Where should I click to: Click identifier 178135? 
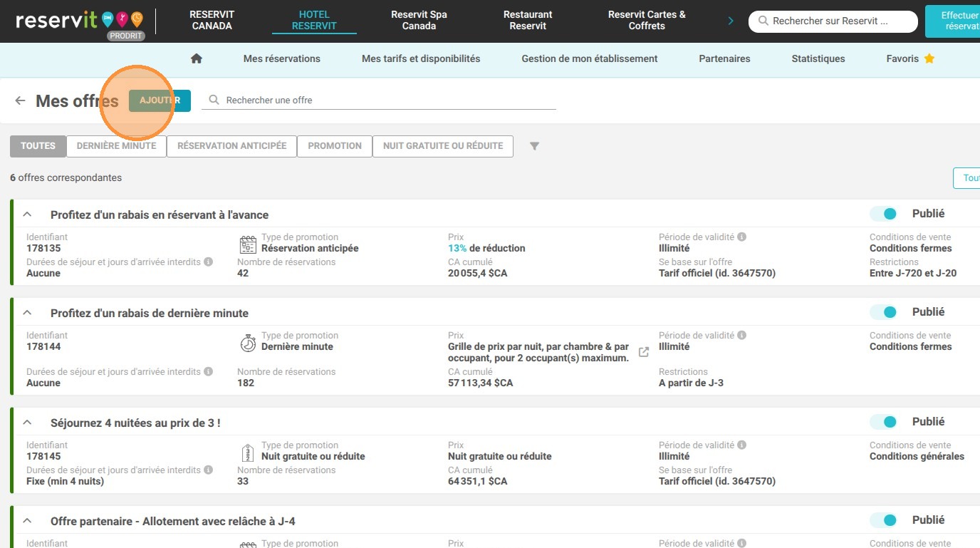(x=43, y=248)
